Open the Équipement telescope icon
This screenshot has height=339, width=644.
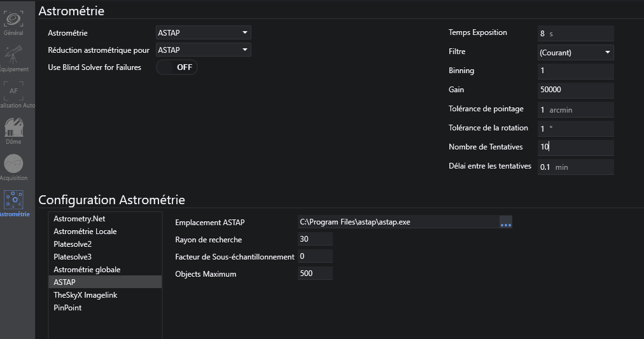(x=13, y=59)
